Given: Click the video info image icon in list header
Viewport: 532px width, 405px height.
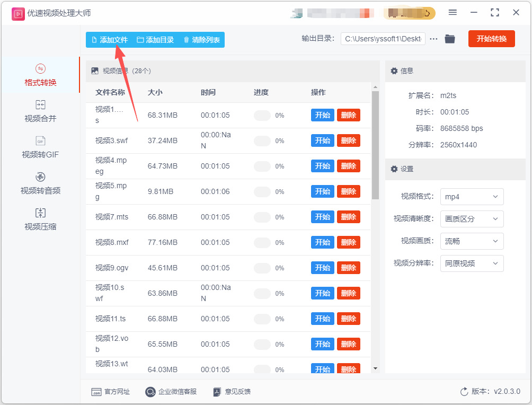Looking at the screenshot, I should point(95,71).
